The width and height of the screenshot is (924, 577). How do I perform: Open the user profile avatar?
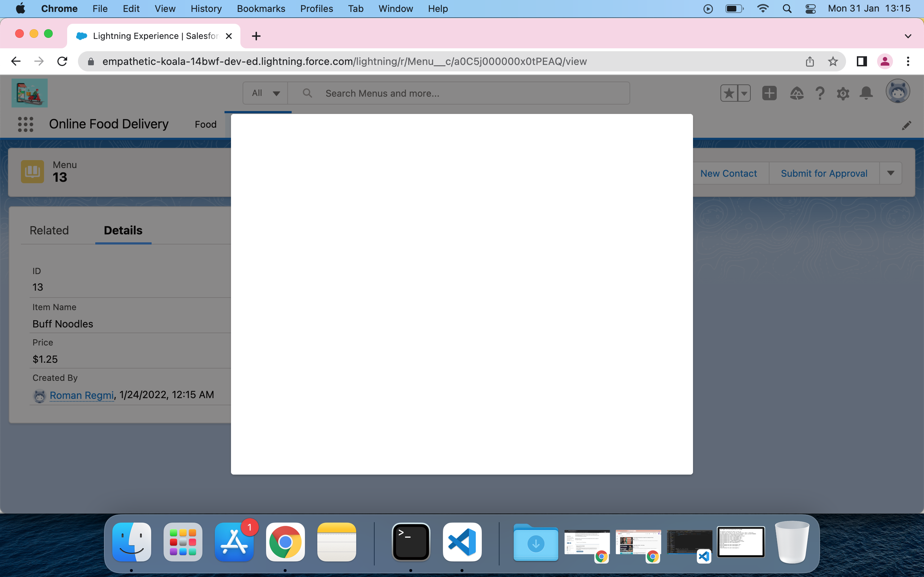897,92
